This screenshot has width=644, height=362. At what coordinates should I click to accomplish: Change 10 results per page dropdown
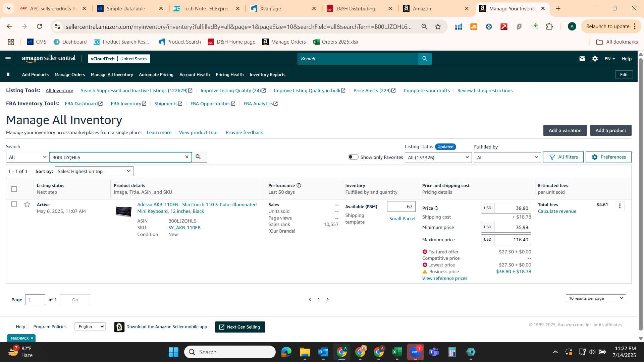pyautogui.click(x=596, y=298)
